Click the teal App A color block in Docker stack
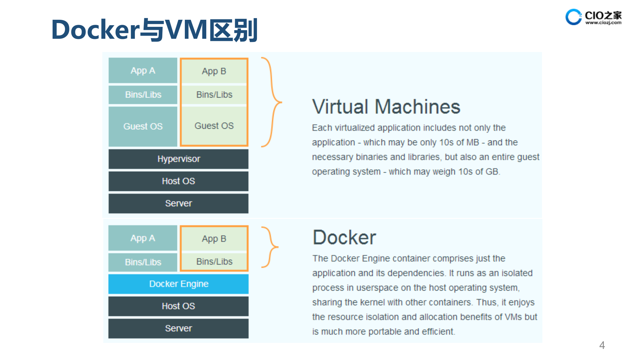 (x=143, y=238)
